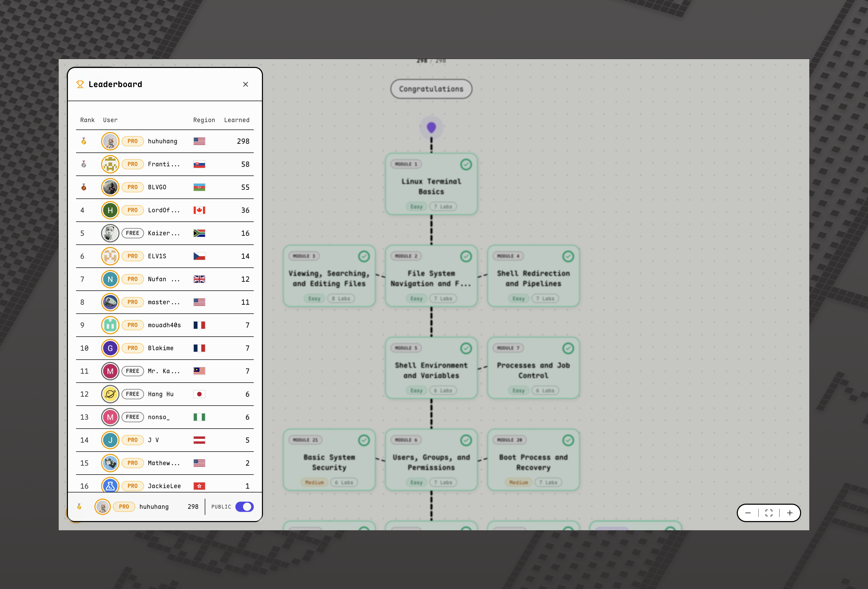Close the Leaderboard panel
The image size is (868, 589).
tap(245, 84)
